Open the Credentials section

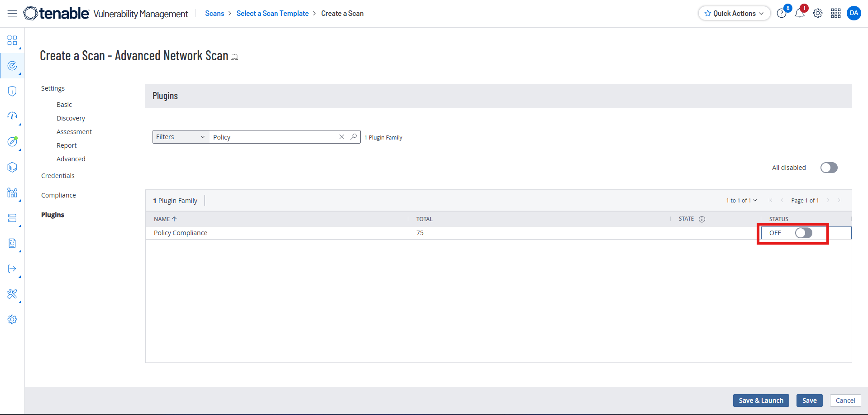point(58,176)
